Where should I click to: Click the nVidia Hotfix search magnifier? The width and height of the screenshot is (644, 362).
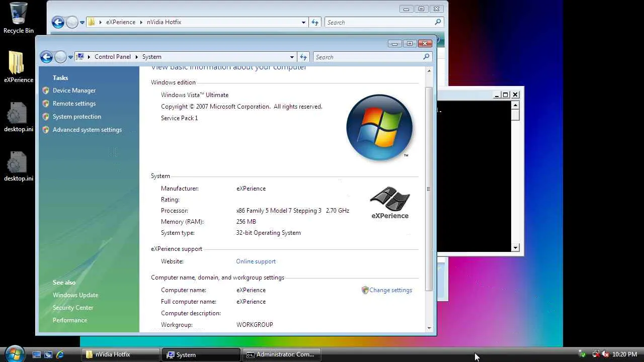pyautogui.click(x=438, y=22)
